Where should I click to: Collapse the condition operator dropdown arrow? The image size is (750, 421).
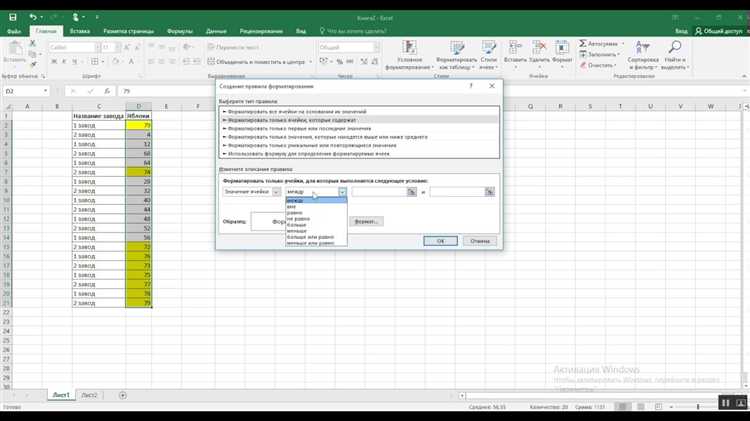click(342, 192)
